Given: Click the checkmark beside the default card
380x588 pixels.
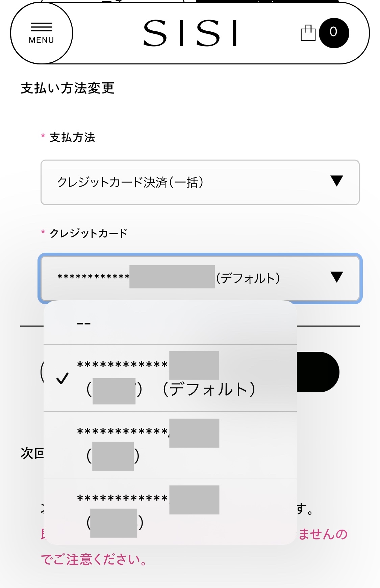Looking at the screenshot, I should tap(62, 379).
